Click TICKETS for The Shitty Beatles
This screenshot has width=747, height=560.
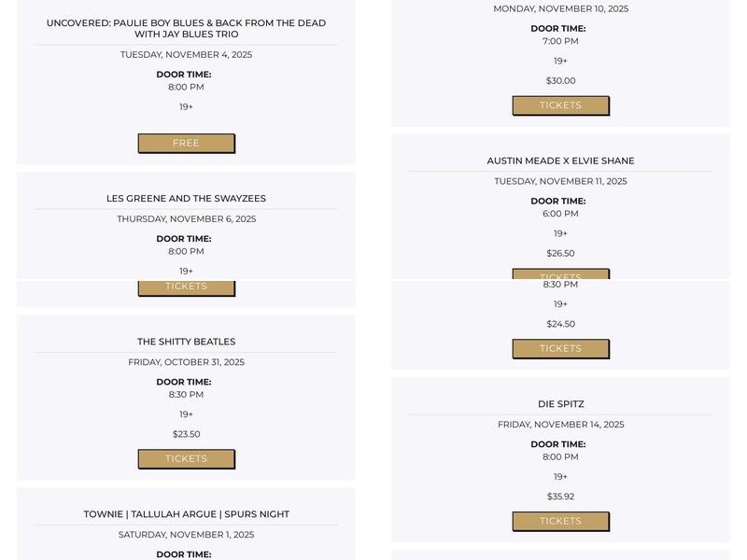[x=186, y=458]
